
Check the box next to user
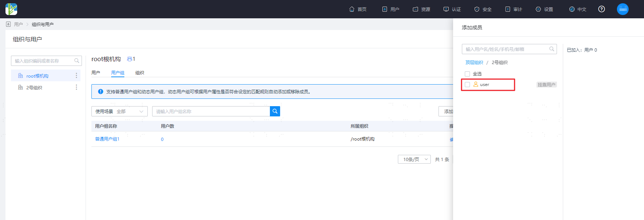467,85
